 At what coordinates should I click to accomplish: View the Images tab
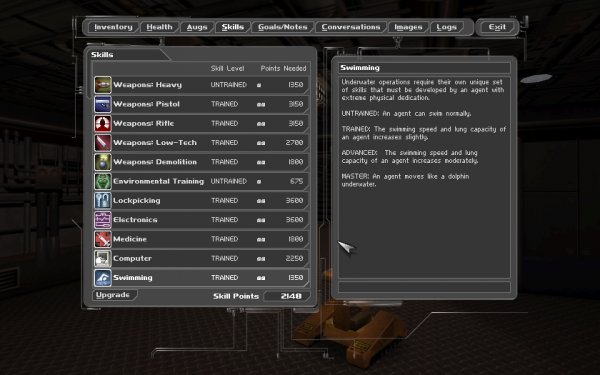click(x=408, y=27)
